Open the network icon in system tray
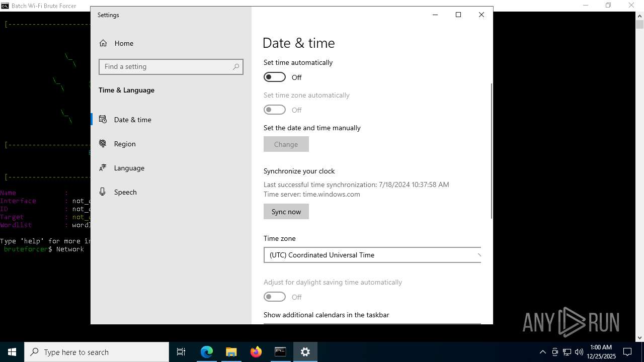This screenshot has width=644, height=362. pos(567,352)
